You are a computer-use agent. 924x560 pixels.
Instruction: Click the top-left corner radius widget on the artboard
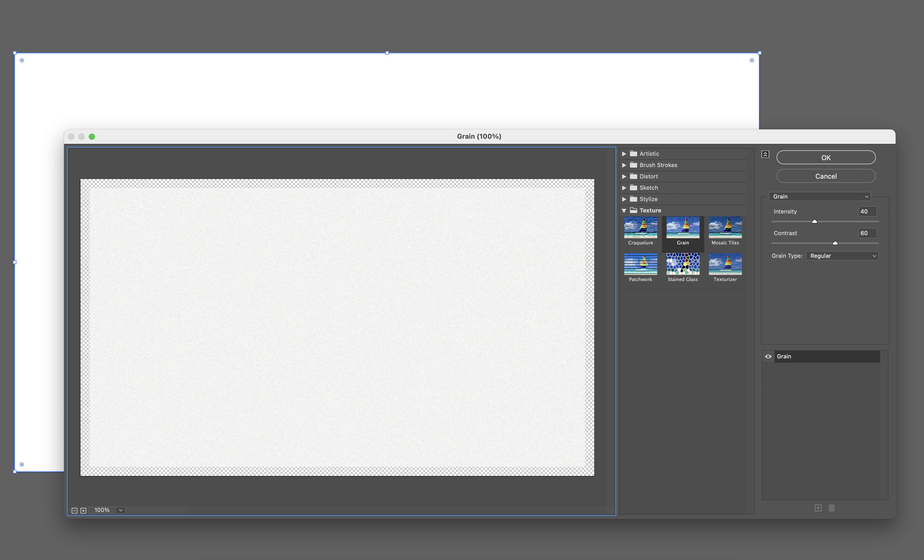22,60
